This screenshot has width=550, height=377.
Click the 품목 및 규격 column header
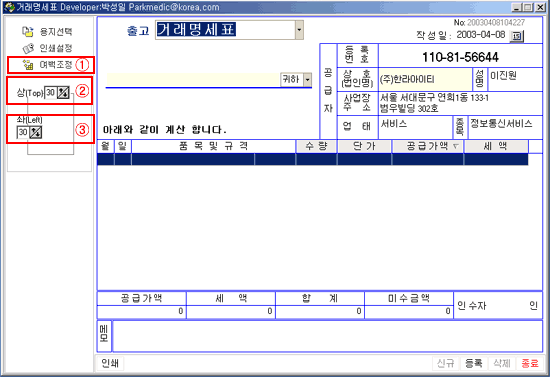tap(213, 146)
